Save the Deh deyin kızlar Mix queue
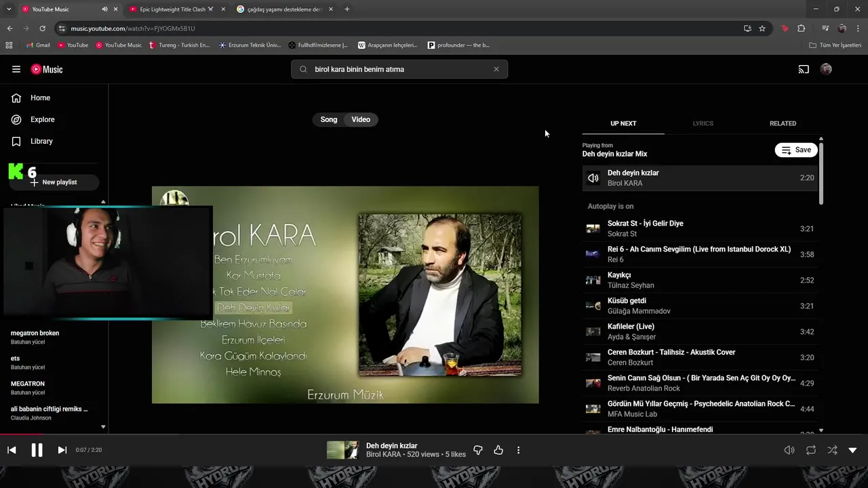This screenshot has height=488, width=868. (796, 150)
